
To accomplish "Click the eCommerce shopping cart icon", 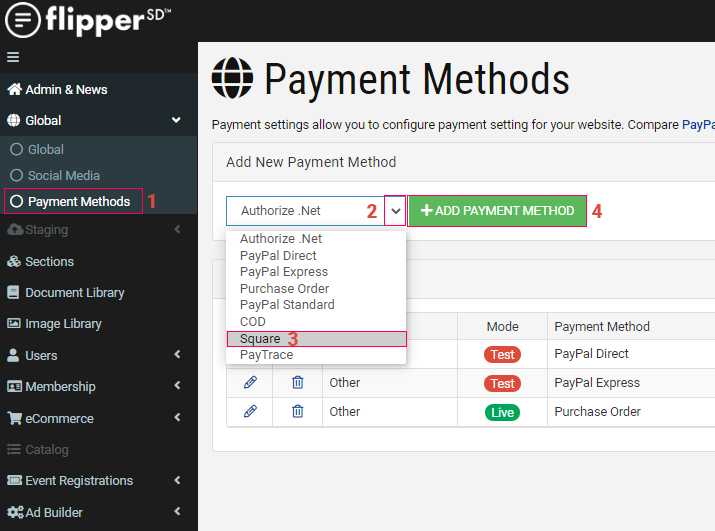I will (15, 418).
